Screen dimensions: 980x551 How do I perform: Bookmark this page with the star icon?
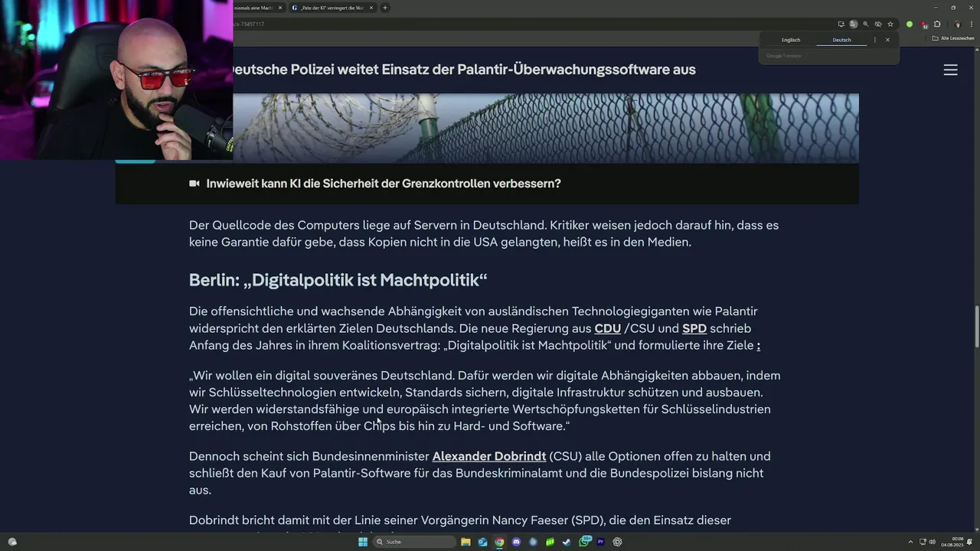890,24
